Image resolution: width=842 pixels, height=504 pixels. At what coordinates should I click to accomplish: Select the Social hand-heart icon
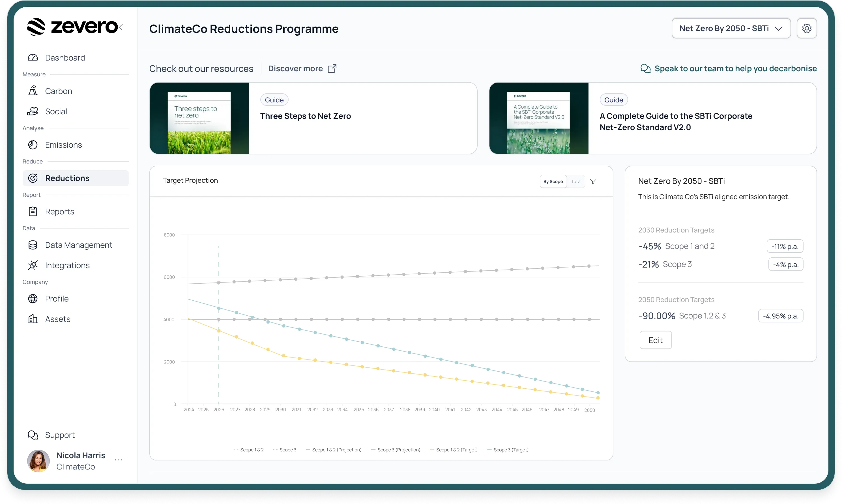(33, 111)
